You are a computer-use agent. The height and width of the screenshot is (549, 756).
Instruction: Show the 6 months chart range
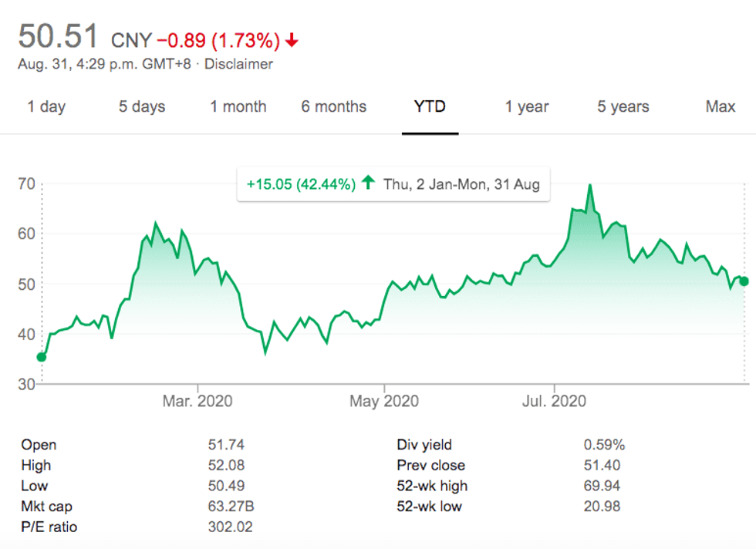point(334,106)
